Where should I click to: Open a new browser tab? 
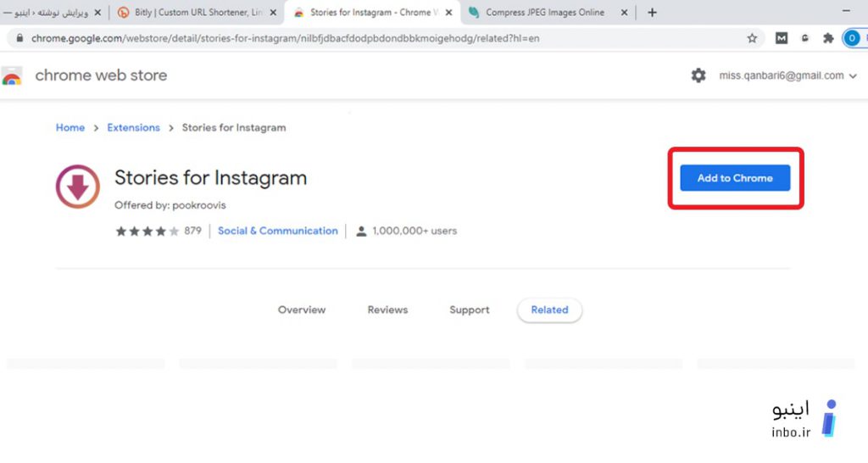coord(652,12)
